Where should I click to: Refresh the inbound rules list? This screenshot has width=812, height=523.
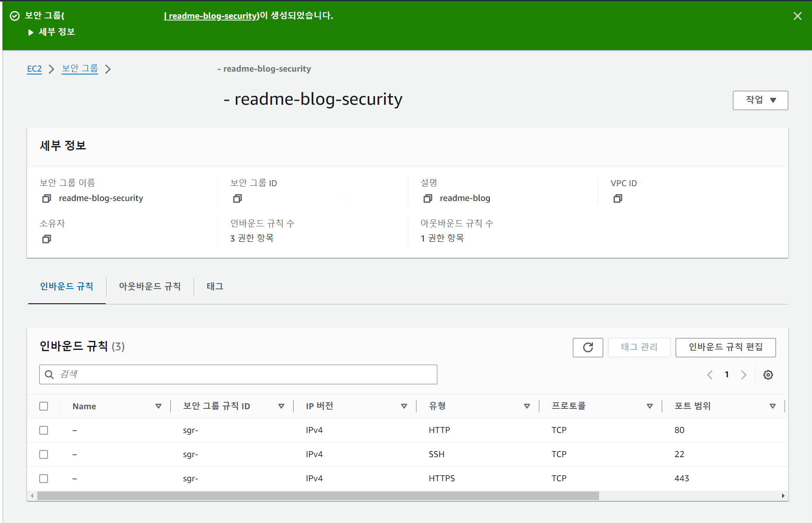click(588, 347)
